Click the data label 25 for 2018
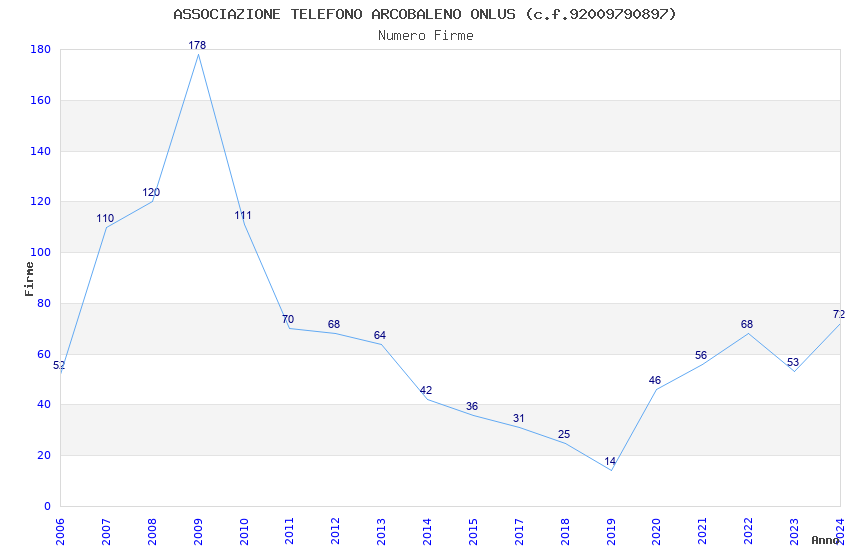 point(564,435)
